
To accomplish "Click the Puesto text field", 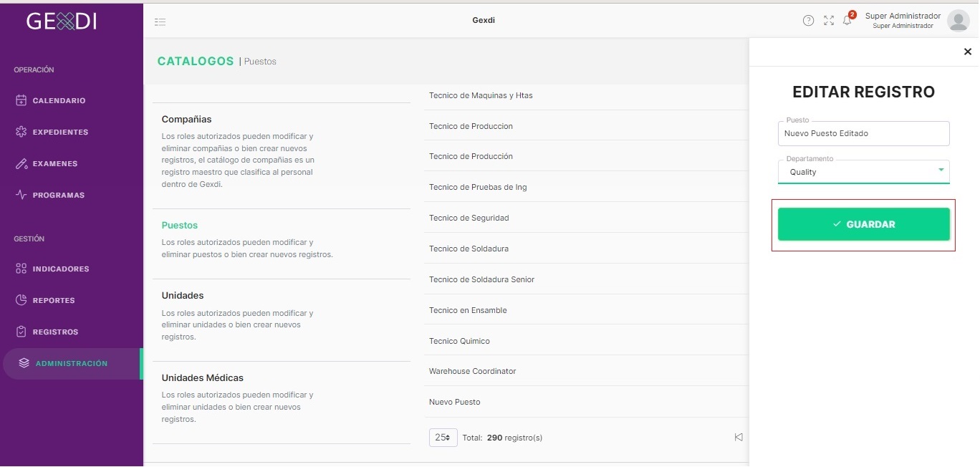I will click(x=863, y=133).
